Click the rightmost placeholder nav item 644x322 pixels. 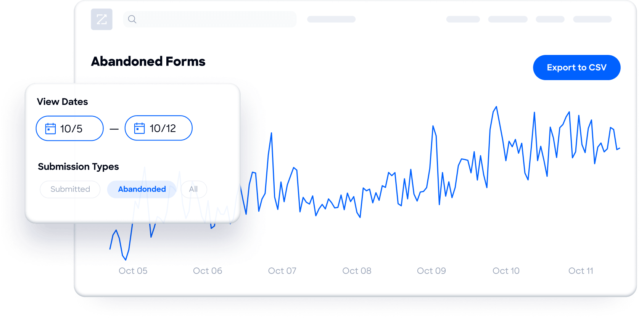point(592,19)
